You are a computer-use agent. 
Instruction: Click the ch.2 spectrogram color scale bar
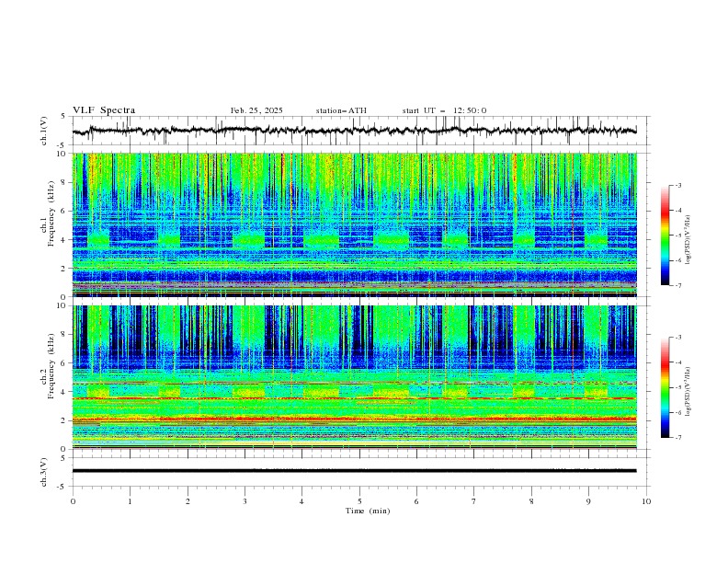tap(665, 387)
